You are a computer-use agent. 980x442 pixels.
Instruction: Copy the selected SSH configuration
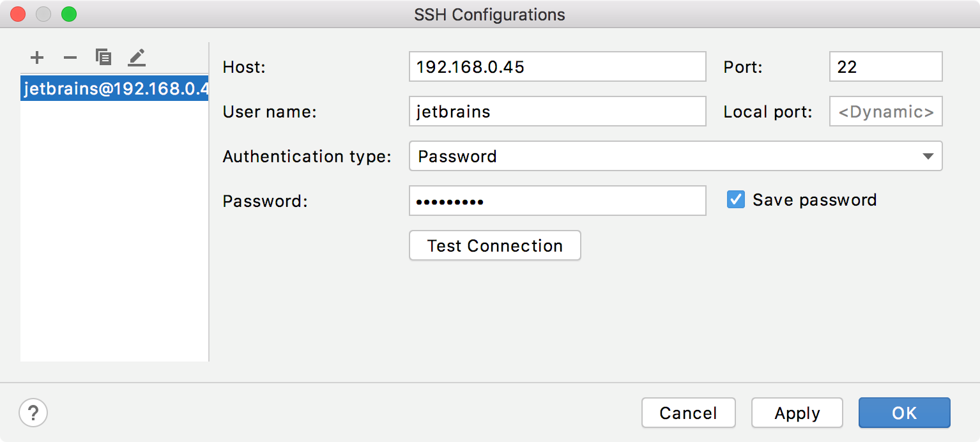coord(103,57)
